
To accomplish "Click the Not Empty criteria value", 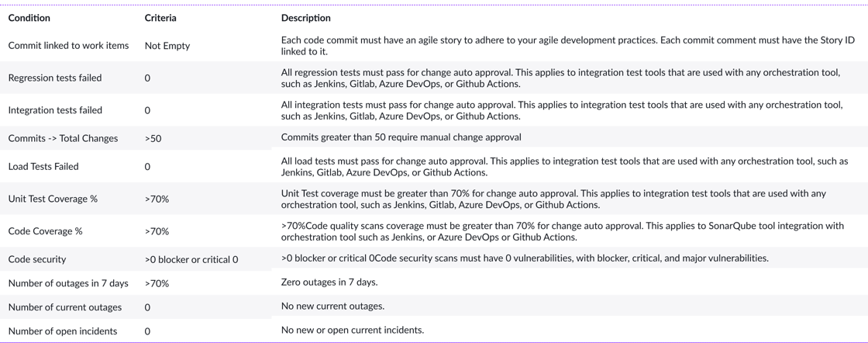I will pyautogui.click(x=167, y=46).
